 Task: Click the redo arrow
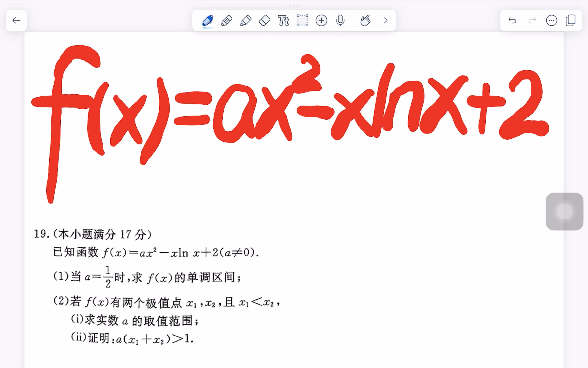click(x=532, y=20)
